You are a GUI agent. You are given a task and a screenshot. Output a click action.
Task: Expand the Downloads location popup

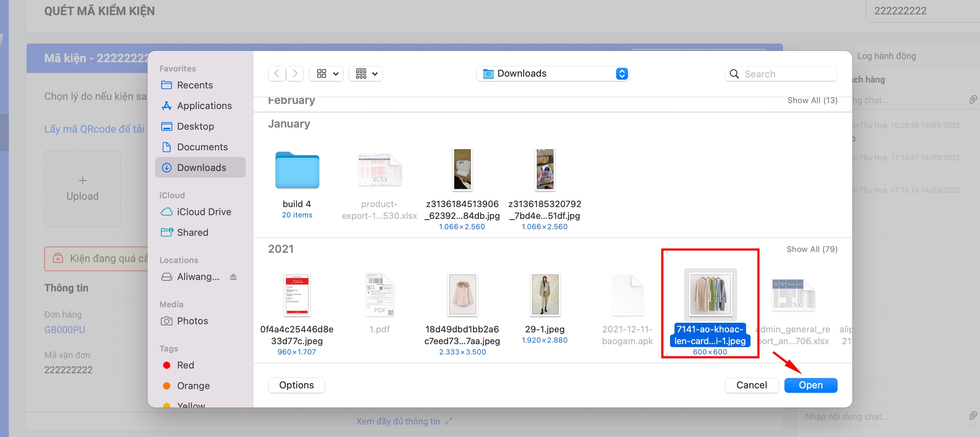click(x=621, y=74)
